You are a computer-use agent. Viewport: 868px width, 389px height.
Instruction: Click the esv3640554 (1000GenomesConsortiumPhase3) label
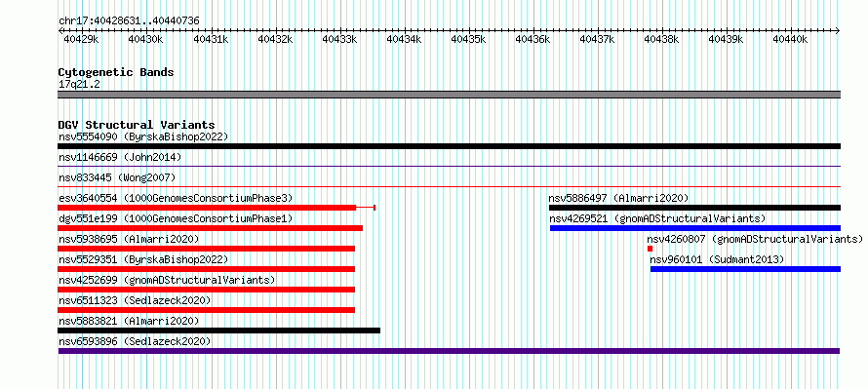click(176, 198)
